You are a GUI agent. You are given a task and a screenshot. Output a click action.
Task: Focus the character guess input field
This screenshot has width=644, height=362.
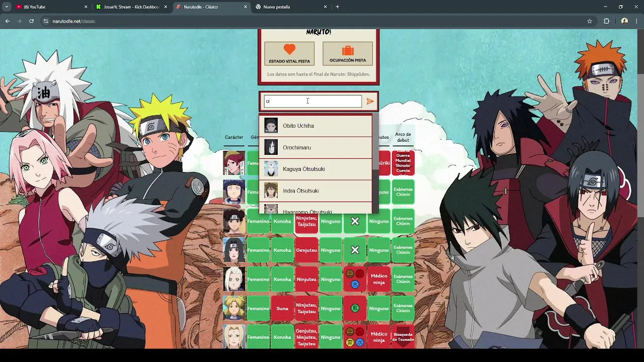coord(312,101)
